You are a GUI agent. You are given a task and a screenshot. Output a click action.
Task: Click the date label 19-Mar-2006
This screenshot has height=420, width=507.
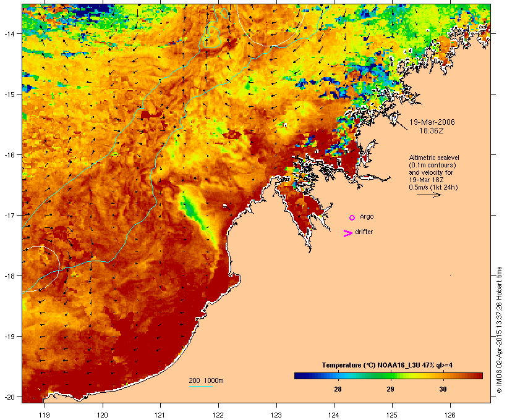tap(432, 122)
